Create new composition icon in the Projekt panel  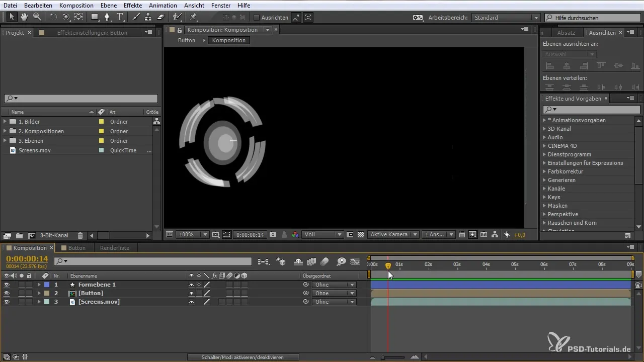pos(32,235)
